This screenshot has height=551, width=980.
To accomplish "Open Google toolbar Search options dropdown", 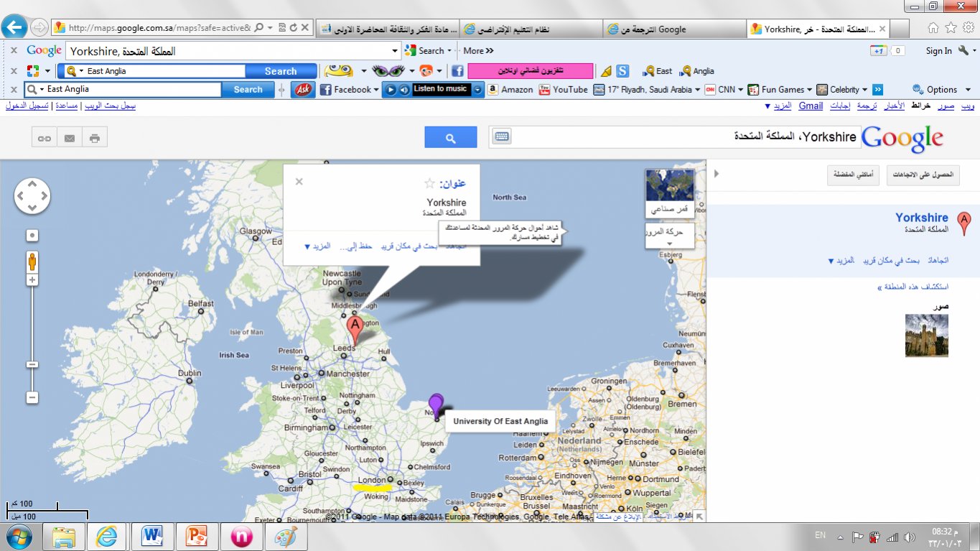I will coord(449,51).
